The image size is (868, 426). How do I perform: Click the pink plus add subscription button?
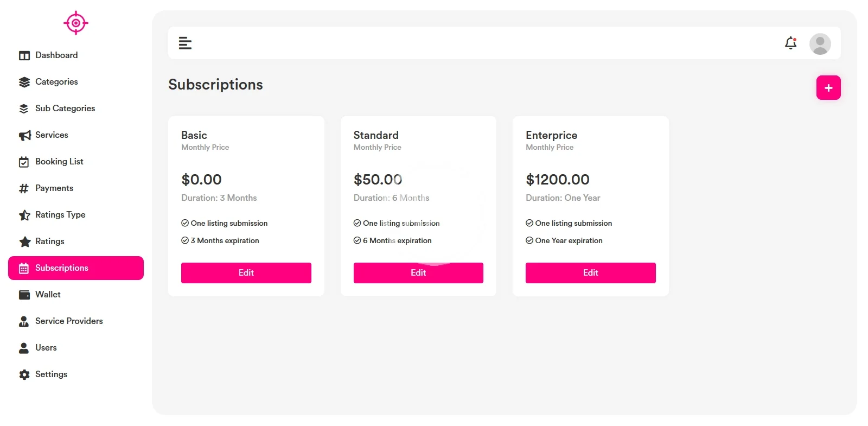click(x=828, y=88)
